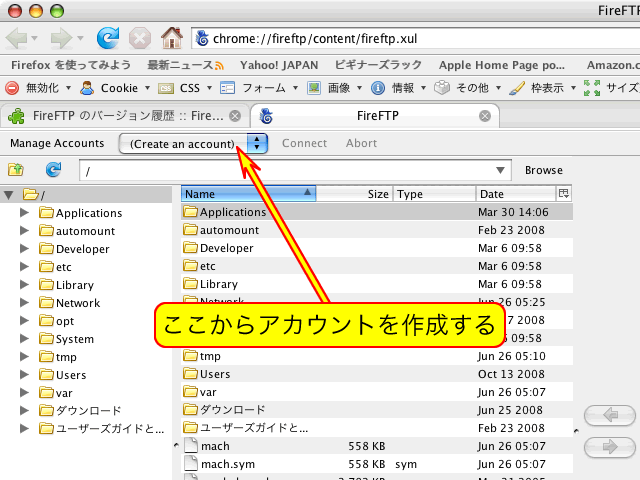Screen dimensions: 640x480
Task: Click the CSS toolbar icon
Action: coord(166,88)
